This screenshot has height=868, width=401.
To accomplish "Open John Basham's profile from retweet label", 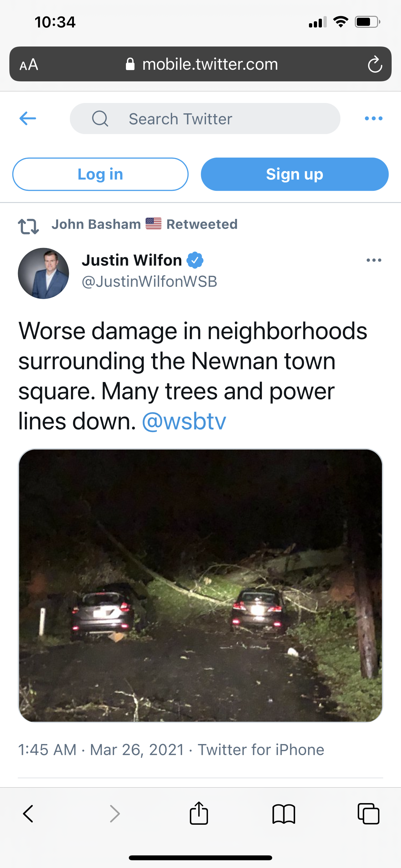I will [x=96, y=224].
